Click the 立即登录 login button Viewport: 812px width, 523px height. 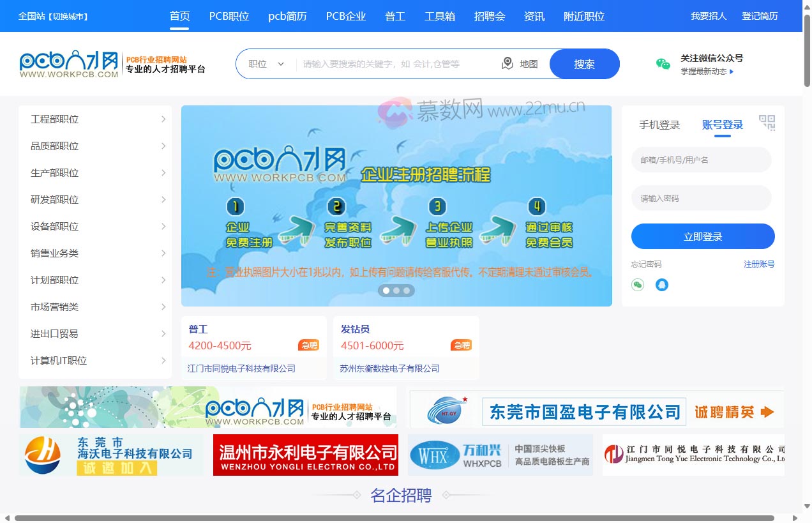point(702,236)
